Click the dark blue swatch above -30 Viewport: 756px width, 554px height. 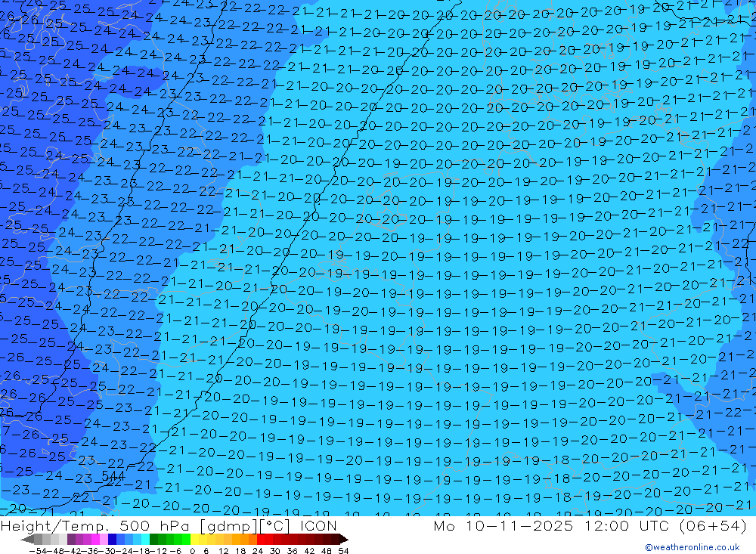[112, 540]
